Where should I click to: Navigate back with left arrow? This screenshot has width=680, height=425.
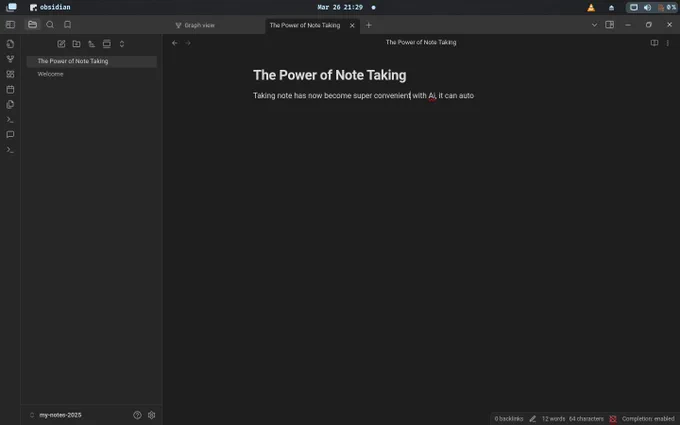175,43
